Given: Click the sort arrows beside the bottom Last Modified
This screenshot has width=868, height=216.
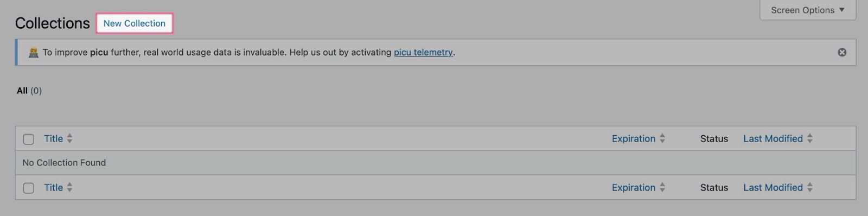Looking at the screenshot, I should coord(810,187).
